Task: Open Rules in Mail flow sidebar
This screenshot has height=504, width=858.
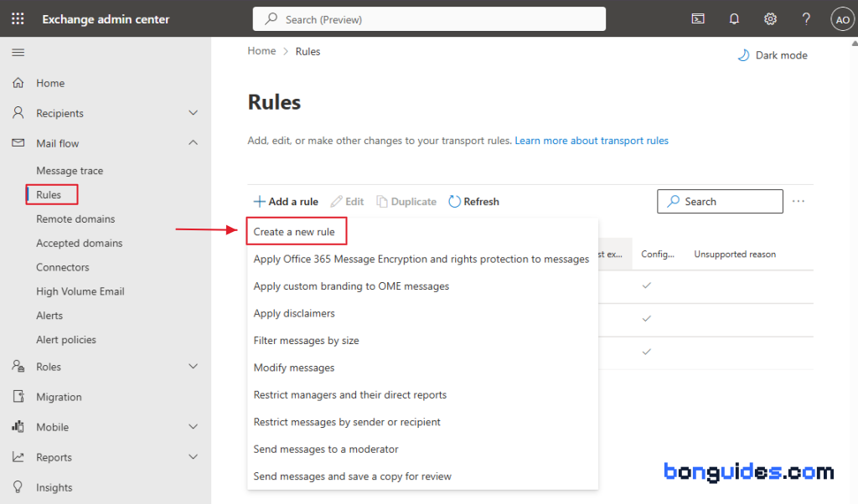Action: (49, 194)
